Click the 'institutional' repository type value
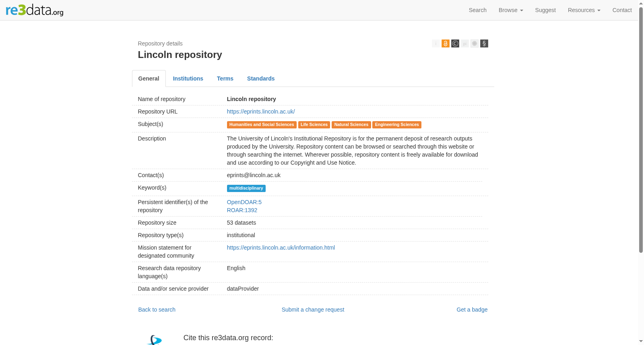The image size is (644, 345). click(241, 235)
